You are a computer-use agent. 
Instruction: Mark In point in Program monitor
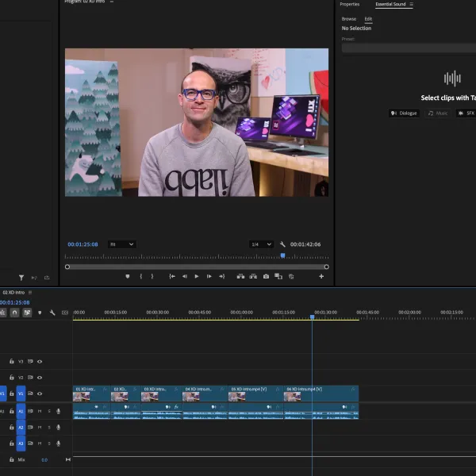[x=141, y=276]
